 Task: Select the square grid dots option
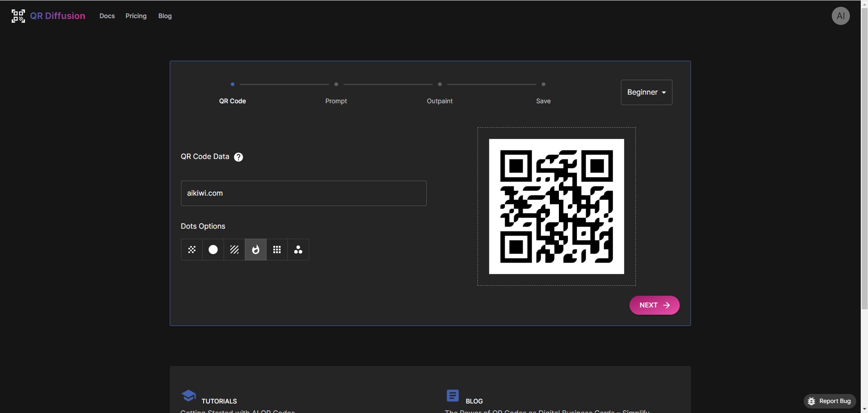(277, 250)
